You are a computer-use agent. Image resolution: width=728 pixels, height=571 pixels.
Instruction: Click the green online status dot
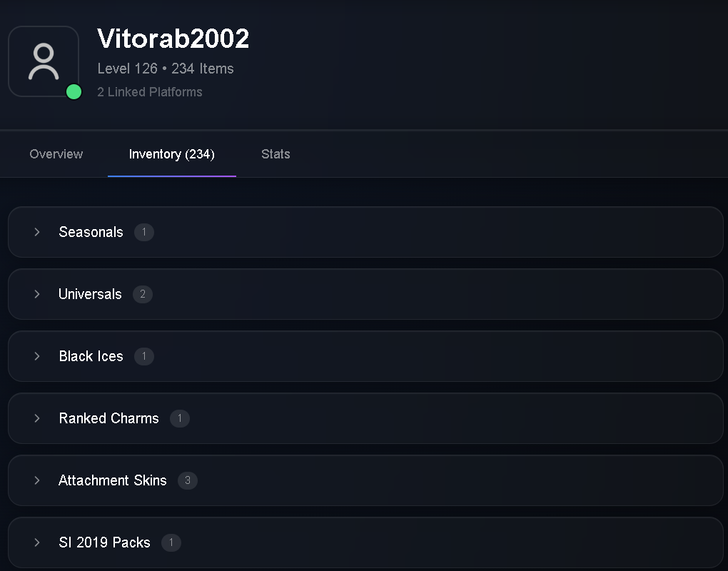click(74, 92)
